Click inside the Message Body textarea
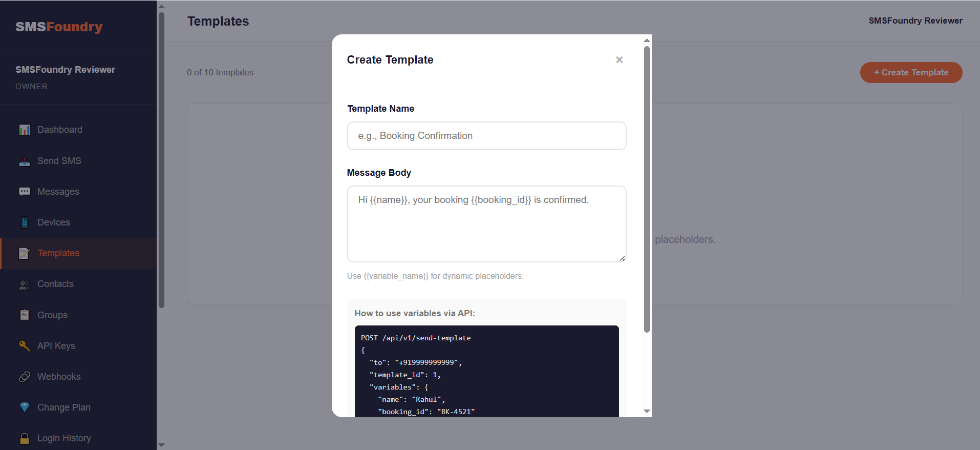980x450 pixels. 486,224
